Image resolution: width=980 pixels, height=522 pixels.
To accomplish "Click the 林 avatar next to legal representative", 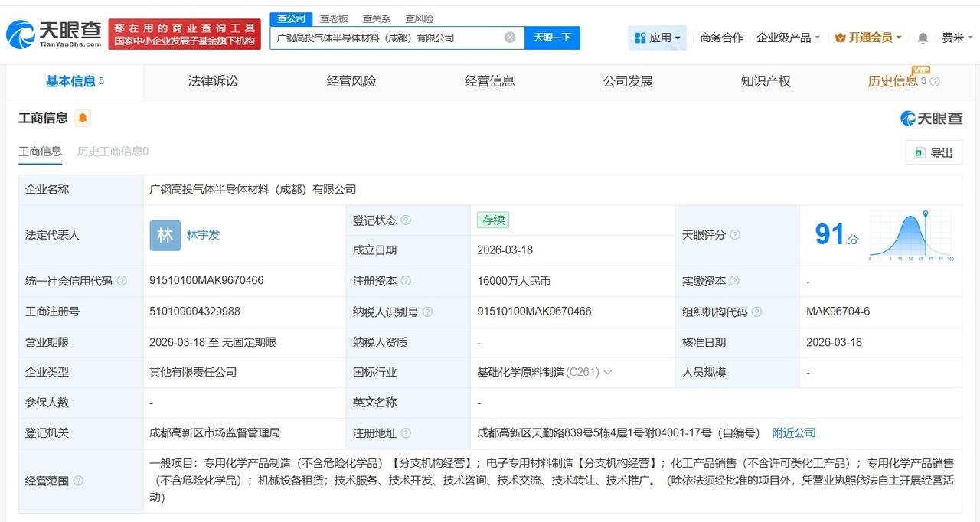I will click(164, 235).
